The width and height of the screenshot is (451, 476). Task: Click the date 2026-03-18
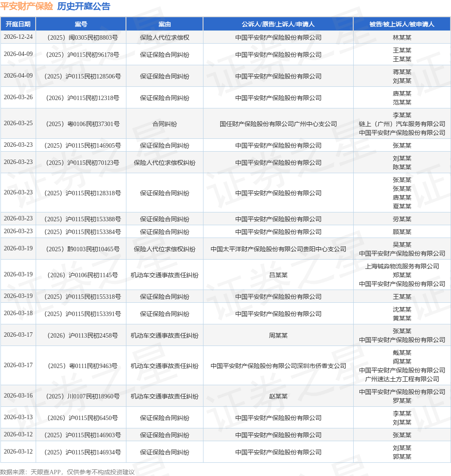18,313
